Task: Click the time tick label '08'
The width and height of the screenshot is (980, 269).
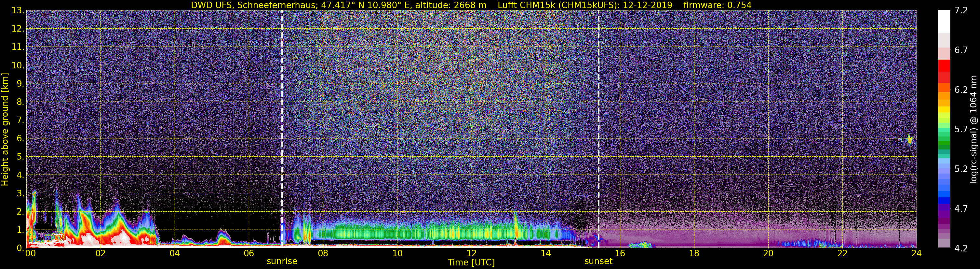Action: [x=323, y=253]
